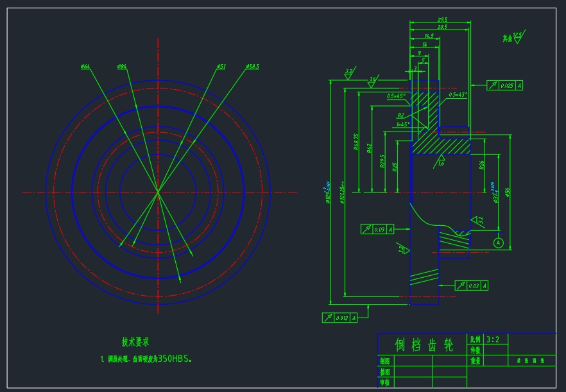Image resolution: width=566 pixels, height=392 pixels.
Task: Select the 3:2 scale value
Action: pyautogui.click(x=493, y=339)
